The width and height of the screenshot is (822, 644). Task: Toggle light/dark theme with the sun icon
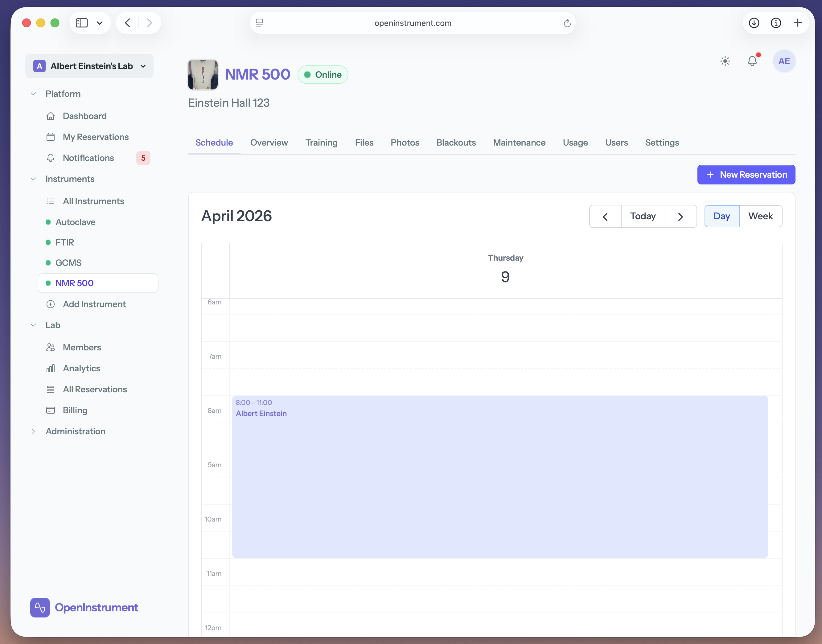725,61
